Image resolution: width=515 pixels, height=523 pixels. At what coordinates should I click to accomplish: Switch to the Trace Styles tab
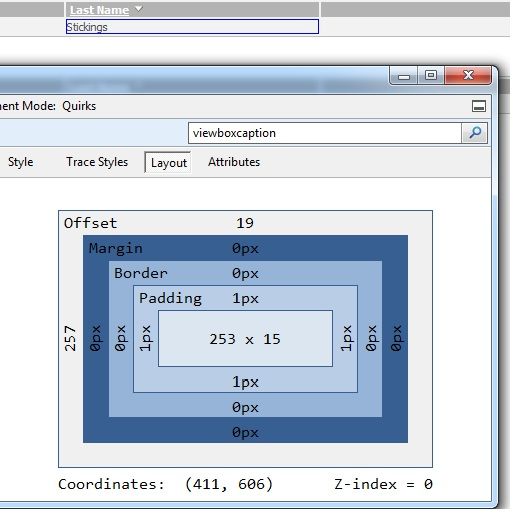pyautogui.click(x=97, y=162)
